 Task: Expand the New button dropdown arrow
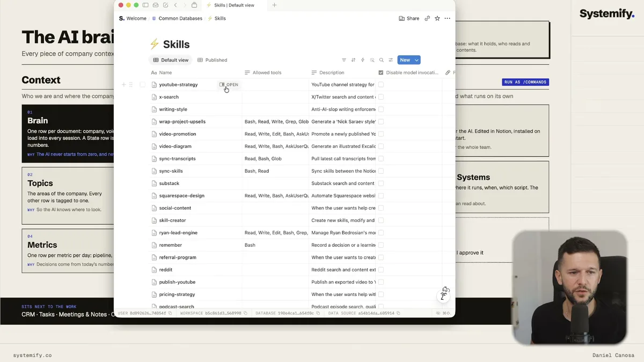[x=417, y=60]
